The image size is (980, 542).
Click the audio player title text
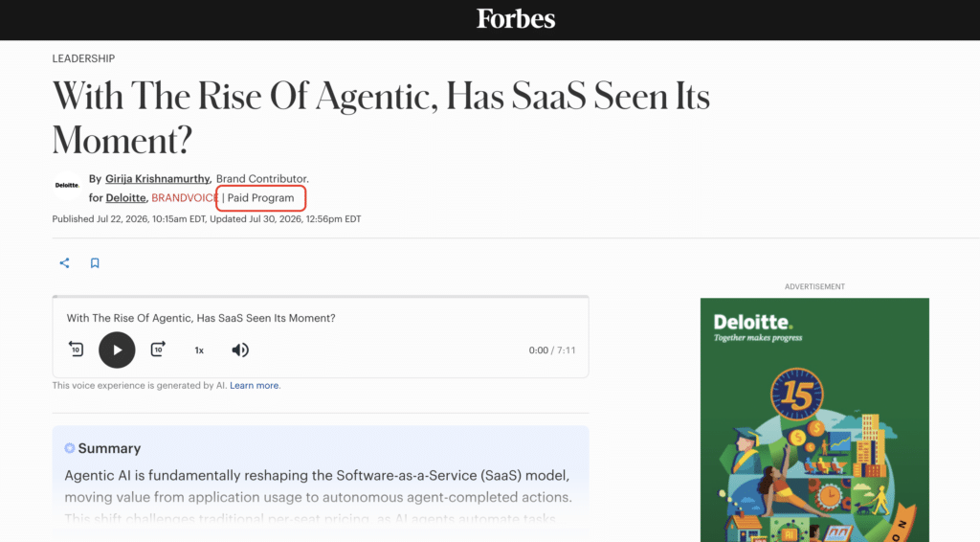tap(201, 318)
